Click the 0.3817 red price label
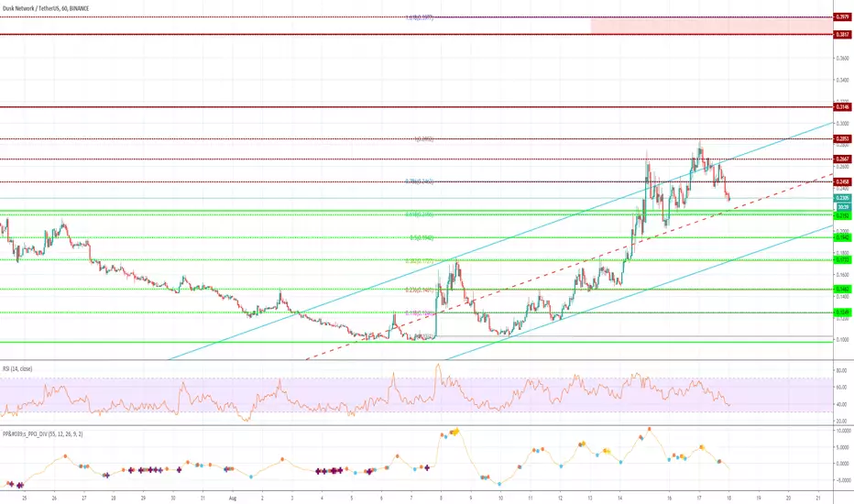The width and height of the screenshot is (854, 504). (843, 34)
